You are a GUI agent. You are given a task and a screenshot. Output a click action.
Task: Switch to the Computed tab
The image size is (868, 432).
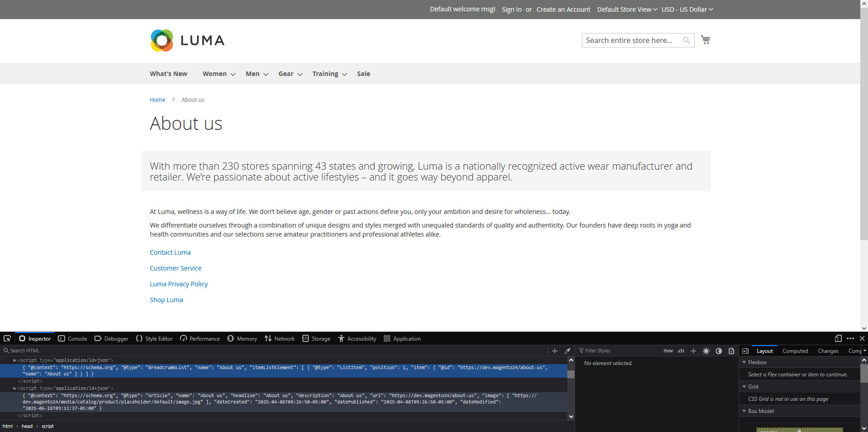coord(795,351)
